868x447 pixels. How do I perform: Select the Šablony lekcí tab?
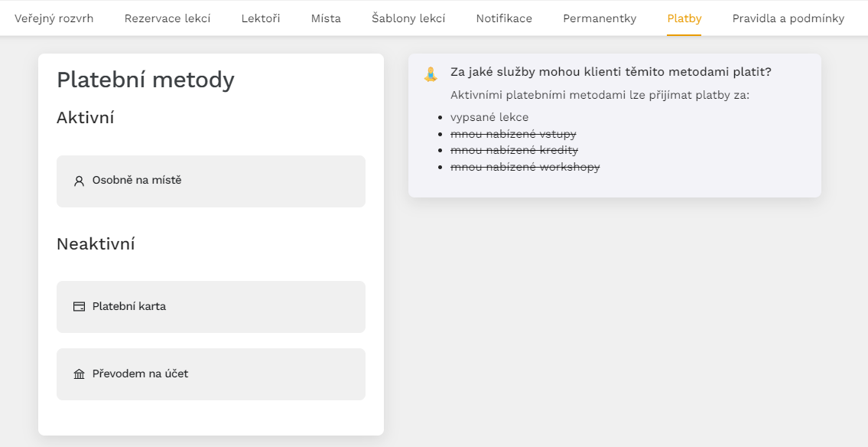(408, 18)
